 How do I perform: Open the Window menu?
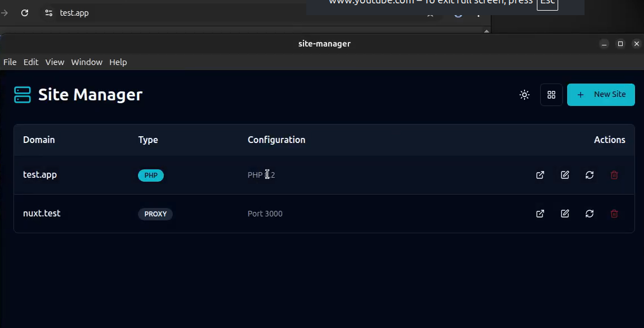(86, 62)
